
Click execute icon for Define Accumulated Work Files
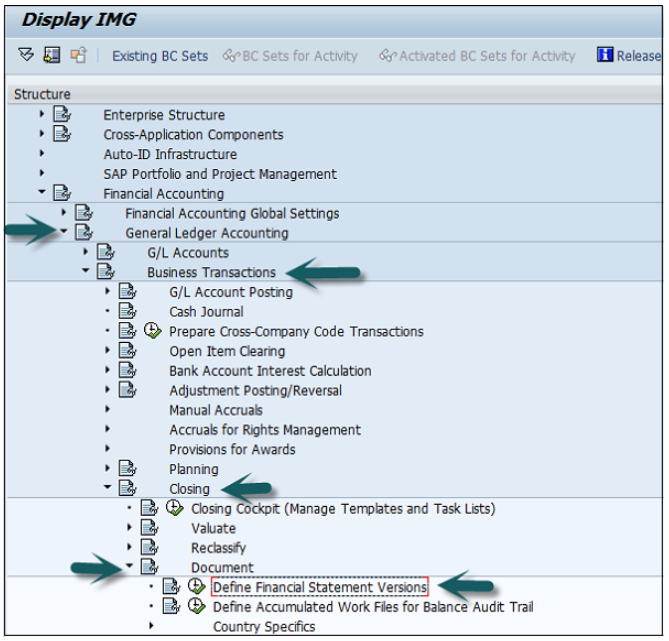click(x=196, y=607)
